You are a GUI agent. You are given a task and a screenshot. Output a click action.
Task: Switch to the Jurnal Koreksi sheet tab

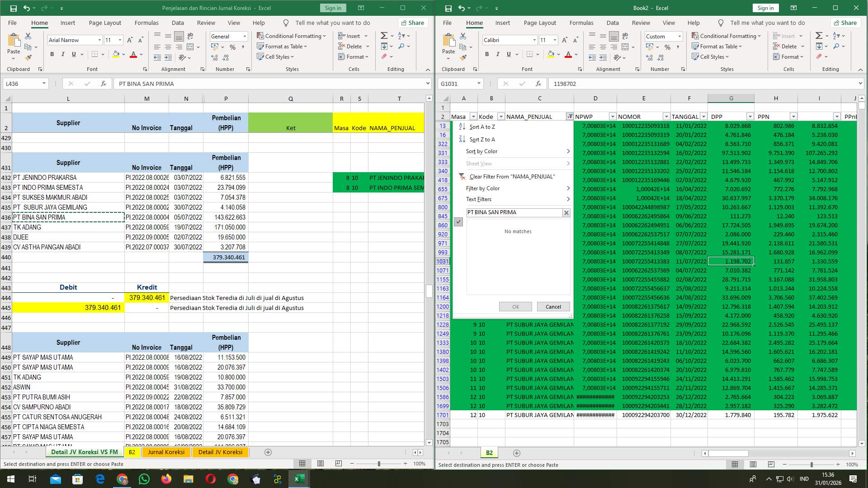[x=166, y=452]
